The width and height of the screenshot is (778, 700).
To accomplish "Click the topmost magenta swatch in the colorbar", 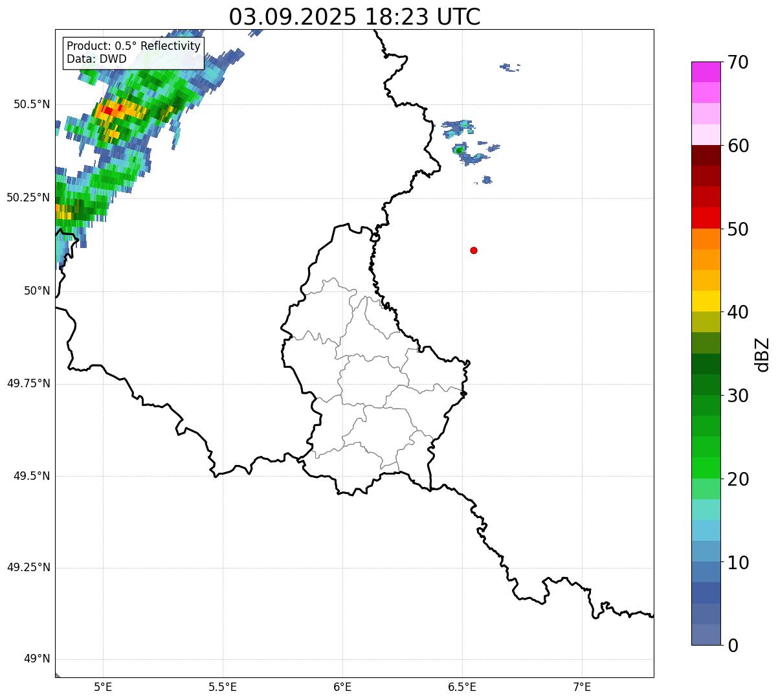I will pyautogui.click(x=706, y=72).
